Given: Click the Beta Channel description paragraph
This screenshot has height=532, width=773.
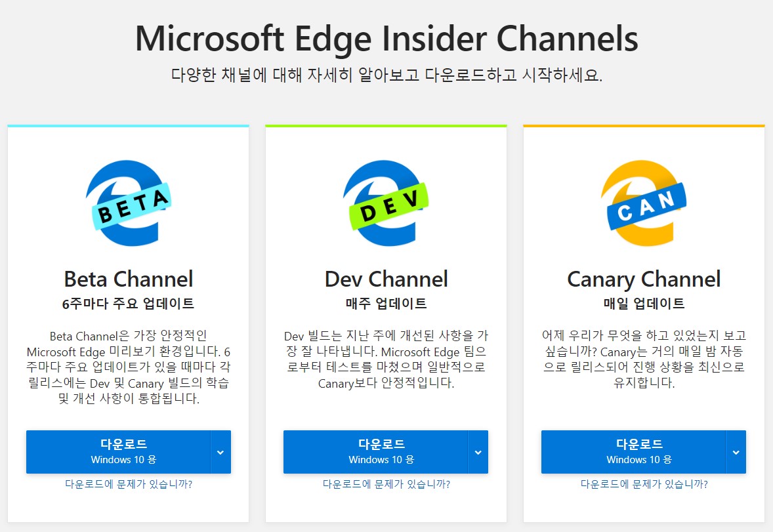Looking at the screenshot, I should point(129,367).
